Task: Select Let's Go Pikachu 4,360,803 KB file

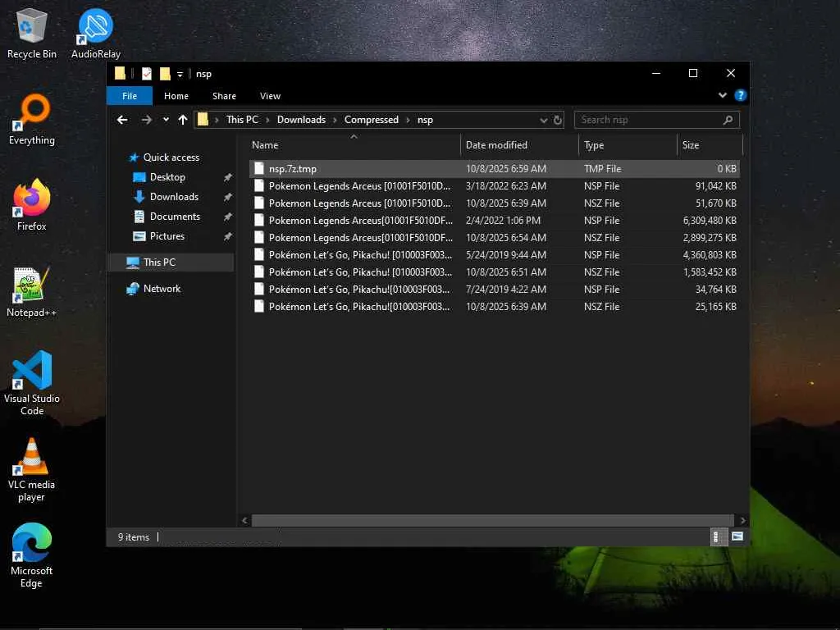Action: [x=495, y=254]
